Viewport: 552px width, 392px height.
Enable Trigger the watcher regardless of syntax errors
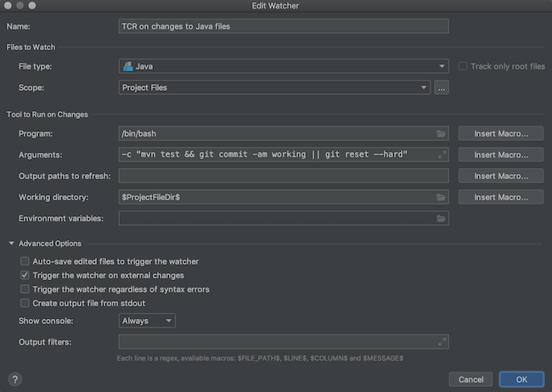[x=25, y=289]
